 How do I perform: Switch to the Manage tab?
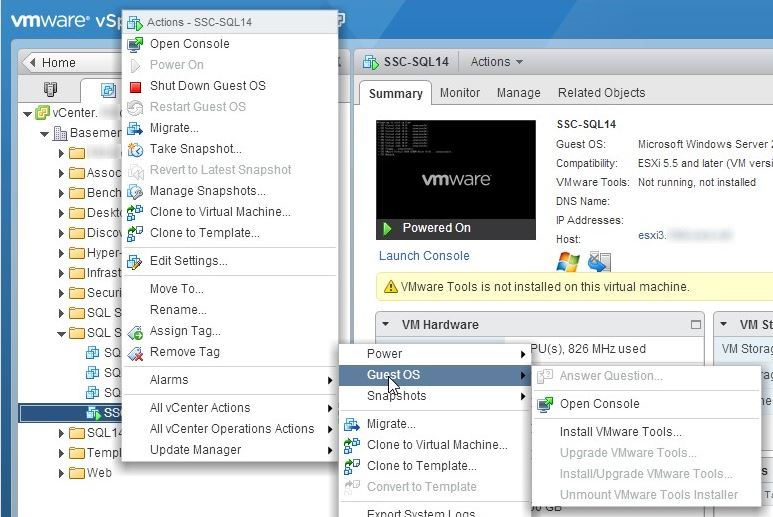[519, 93]
